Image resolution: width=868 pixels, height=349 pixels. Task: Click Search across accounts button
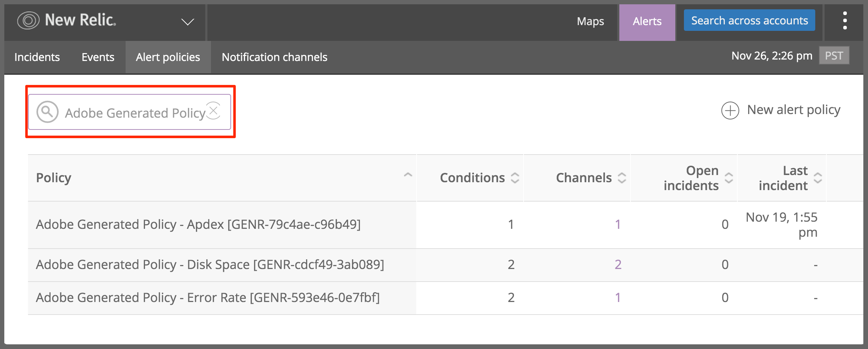click(x=749, y=20)
